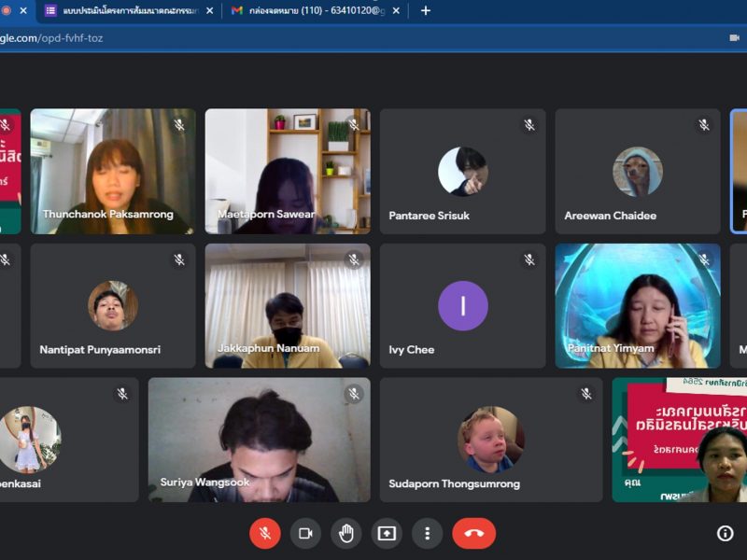Click muted mic icon on Areewan Chaidee's tile
The width and height of the screenshot is (747, 560).
pyautogui.click(x=703, y=125)
